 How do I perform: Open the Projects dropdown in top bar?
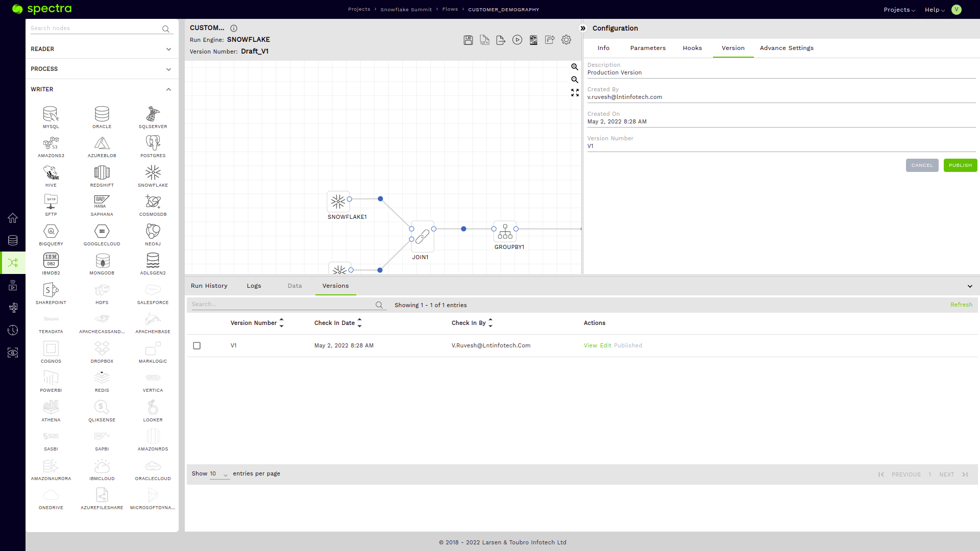[899, 10]
